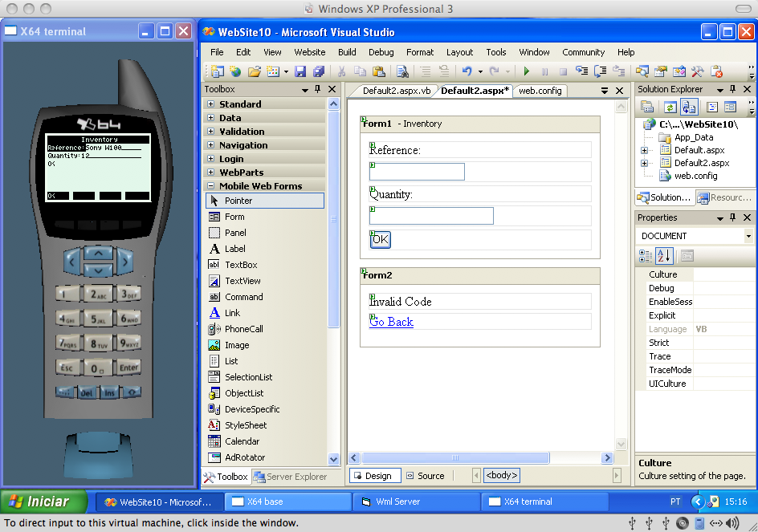This screenshot has width=758, height=532.
Task: Open the Build menu
Action: coord(347,52)
